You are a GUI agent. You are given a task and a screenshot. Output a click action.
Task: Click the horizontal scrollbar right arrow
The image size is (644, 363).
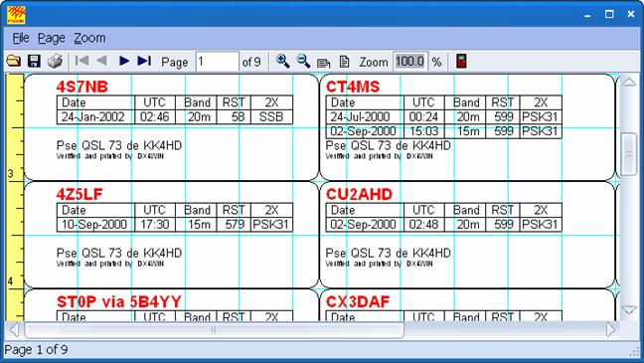click(611, 329)
